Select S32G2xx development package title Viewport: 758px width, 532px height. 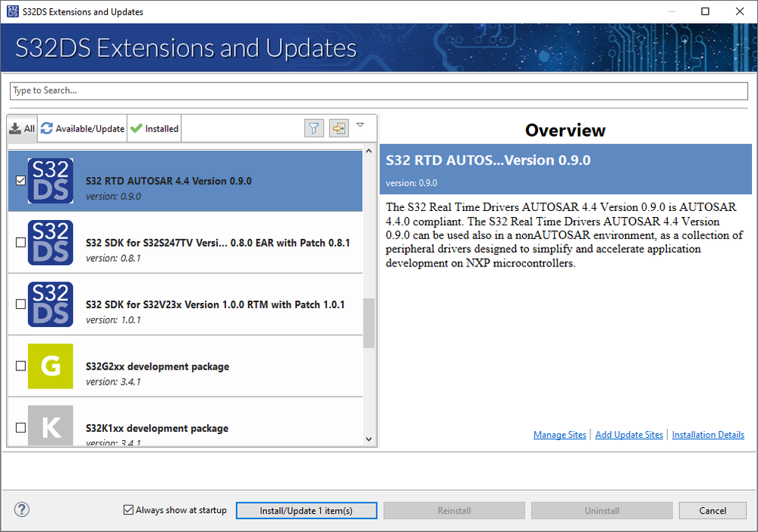tap(157, 367)
